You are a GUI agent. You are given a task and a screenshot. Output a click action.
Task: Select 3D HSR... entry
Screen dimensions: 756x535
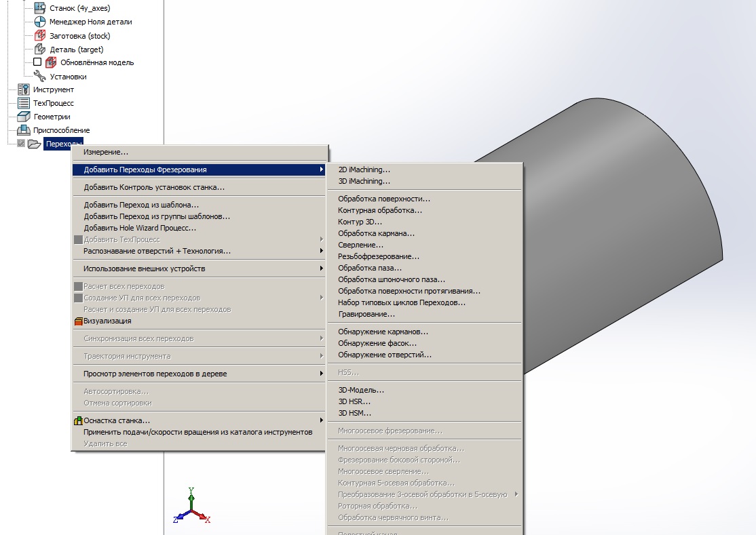point(424,401)
